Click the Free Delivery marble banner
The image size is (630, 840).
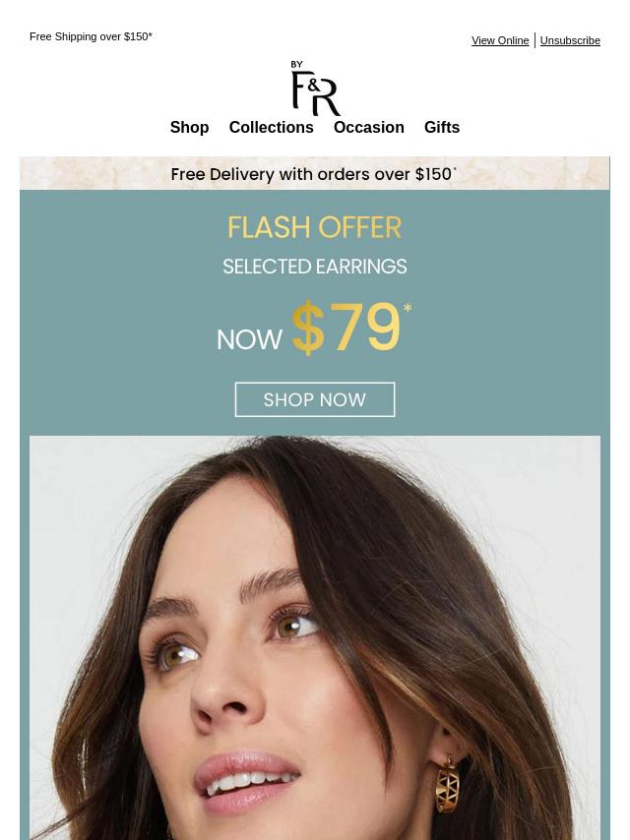(x=315, y=173)
